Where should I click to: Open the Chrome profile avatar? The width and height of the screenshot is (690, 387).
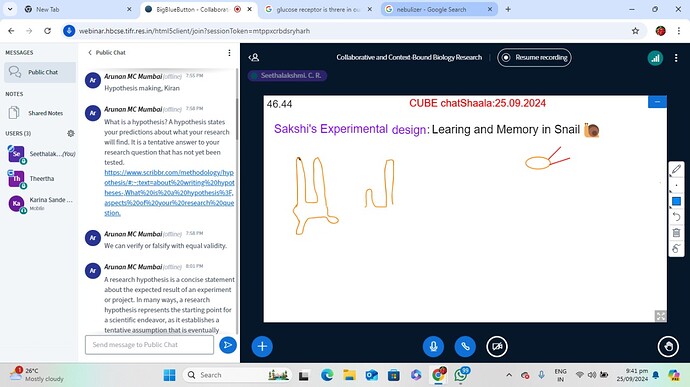pyautogui.click(x=661, y=31)
